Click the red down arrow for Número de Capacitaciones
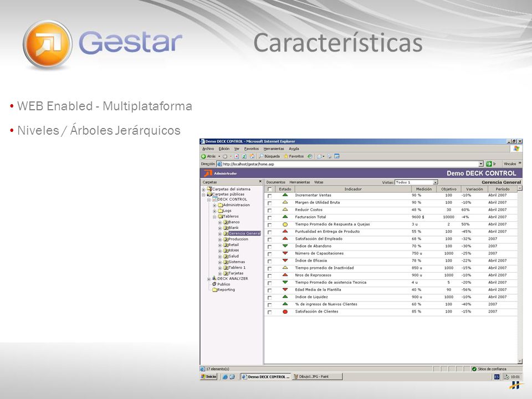 click(x=285, y=253)
